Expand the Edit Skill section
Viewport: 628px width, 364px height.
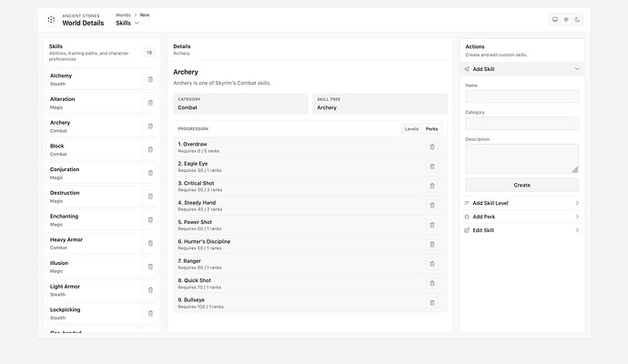522,230
